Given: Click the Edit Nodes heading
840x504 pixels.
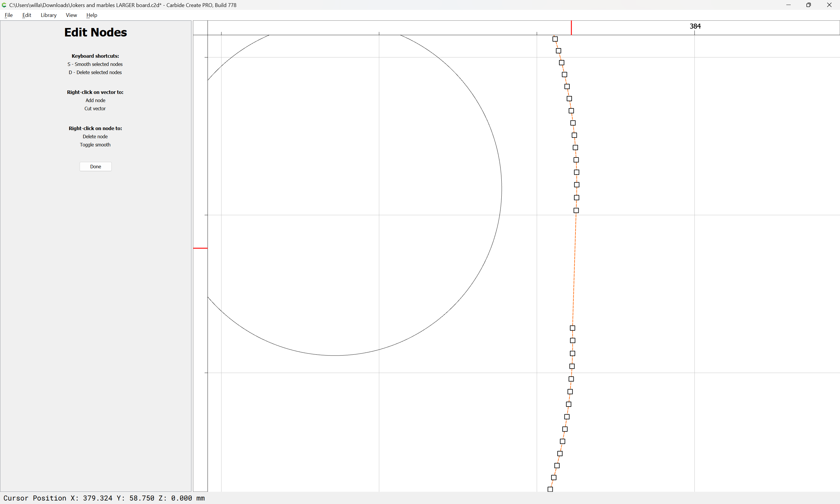Looking at the screenshot, I should (x=95, y=32).
